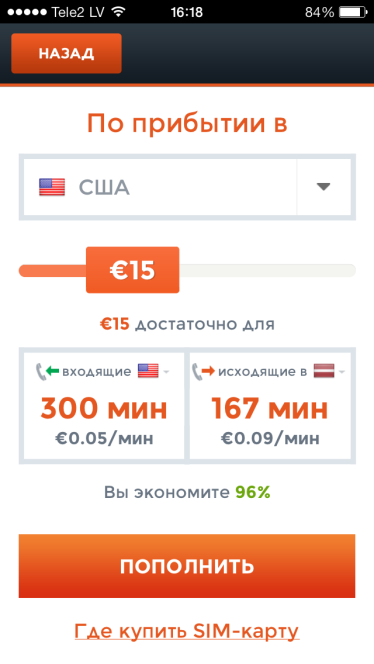Expand the outgoing destination small arrow
Image resolution: width=374 pixels, height=664 pixels.
coord(342,372)
